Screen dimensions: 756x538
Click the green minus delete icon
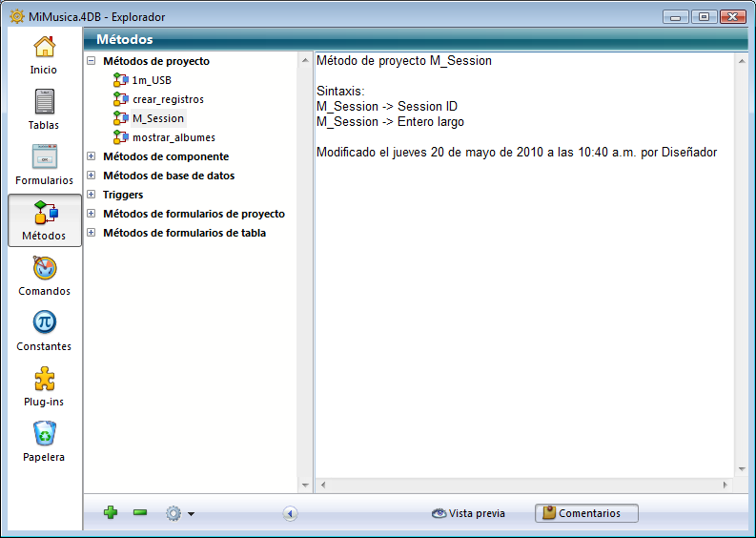[140, 512]
